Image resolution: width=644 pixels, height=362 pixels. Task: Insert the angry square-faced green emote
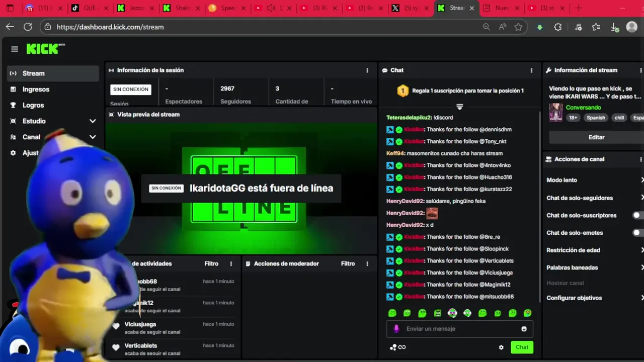click(x=437, y=313)
